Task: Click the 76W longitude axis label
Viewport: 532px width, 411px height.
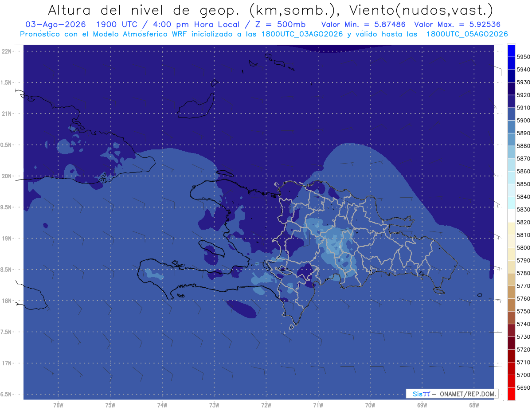Action: click(x=58, y=404)
